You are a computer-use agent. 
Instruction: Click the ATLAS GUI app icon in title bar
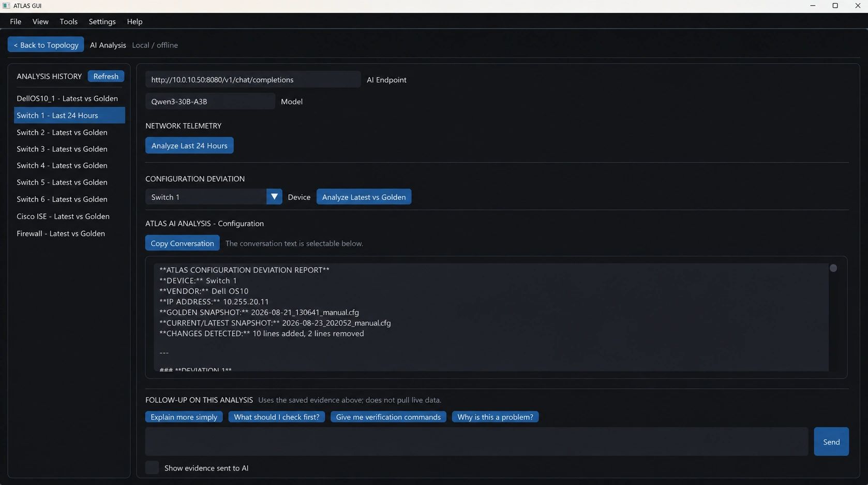[x=6, y=6]
